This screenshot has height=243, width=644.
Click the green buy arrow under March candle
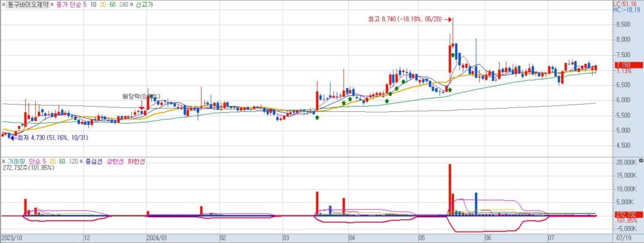317,117
